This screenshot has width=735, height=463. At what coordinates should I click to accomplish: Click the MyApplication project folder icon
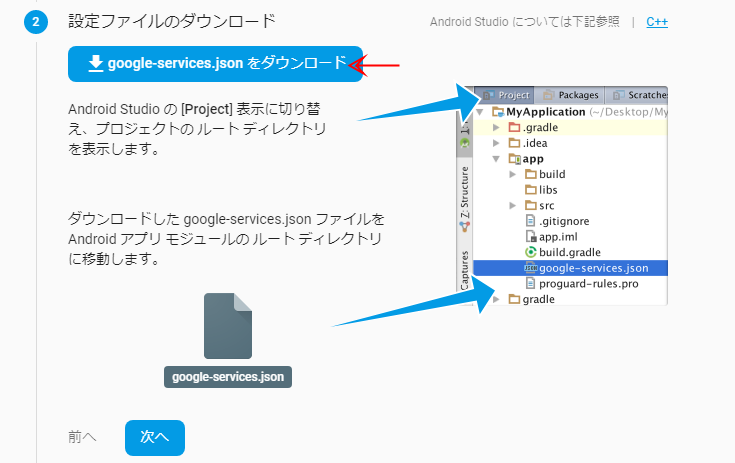tap(498, 112)
